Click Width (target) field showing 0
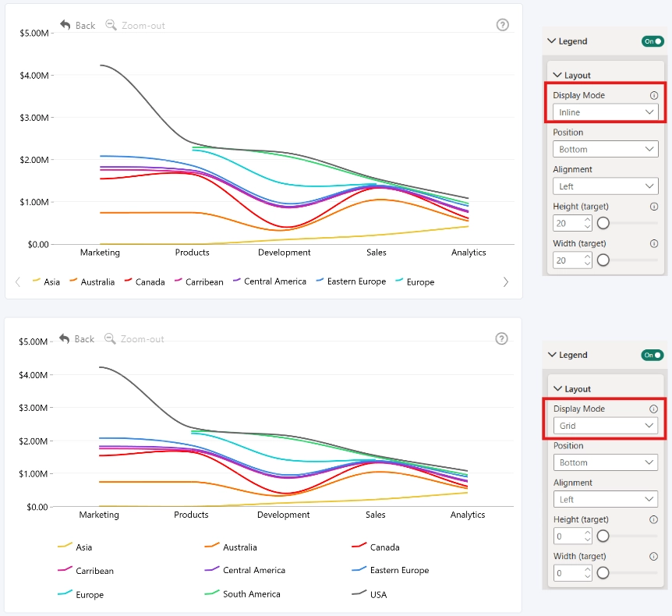Image resolution: width=672 pixels, height=616 pixels. (x=572, y=573)
